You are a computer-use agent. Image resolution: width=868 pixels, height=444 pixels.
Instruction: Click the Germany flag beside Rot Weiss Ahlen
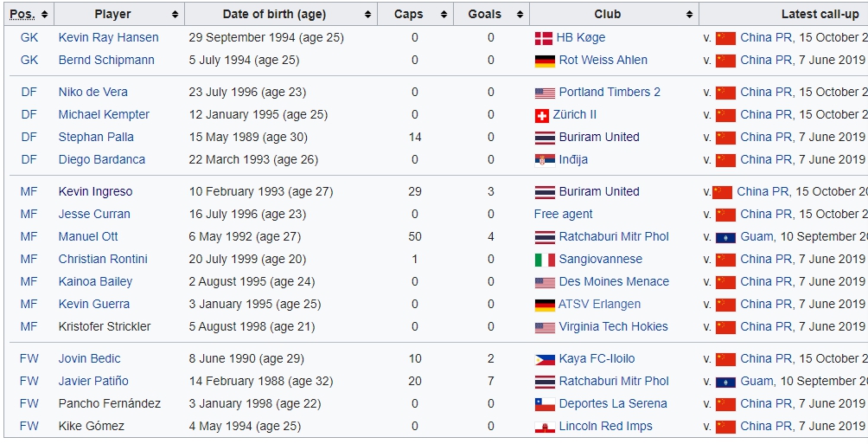tap(545, 61)
